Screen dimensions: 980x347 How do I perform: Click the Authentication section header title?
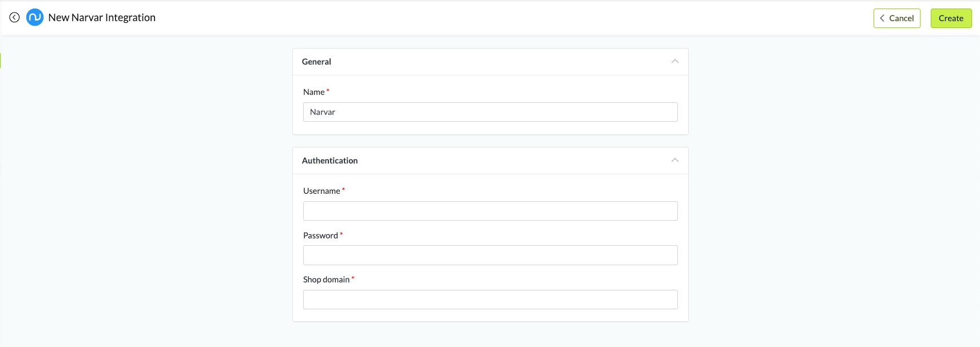330,161
